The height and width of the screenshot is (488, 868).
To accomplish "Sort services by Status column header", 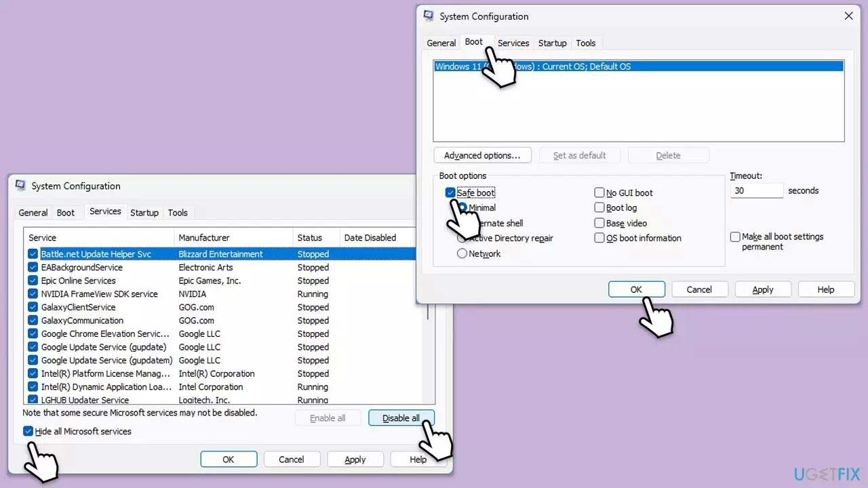I will point(317,238).
